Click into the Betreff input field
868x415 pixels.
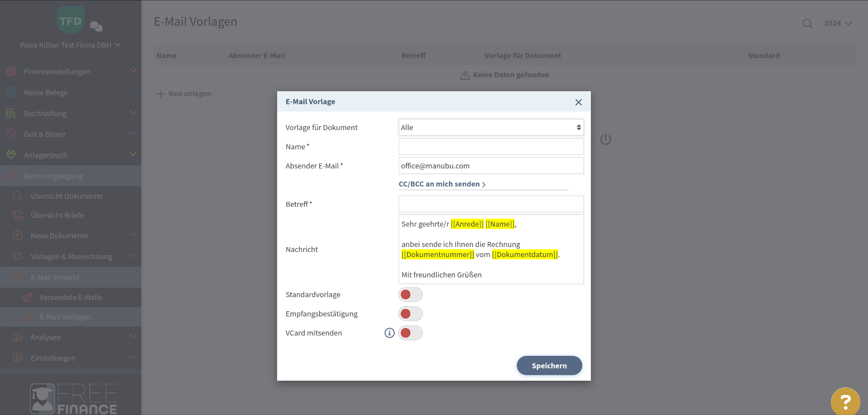pos(491,204)
